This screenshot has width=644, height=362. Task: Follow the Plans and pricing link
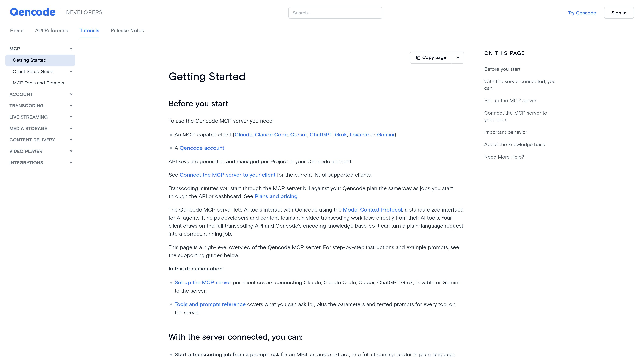click(x=276, y=196)
